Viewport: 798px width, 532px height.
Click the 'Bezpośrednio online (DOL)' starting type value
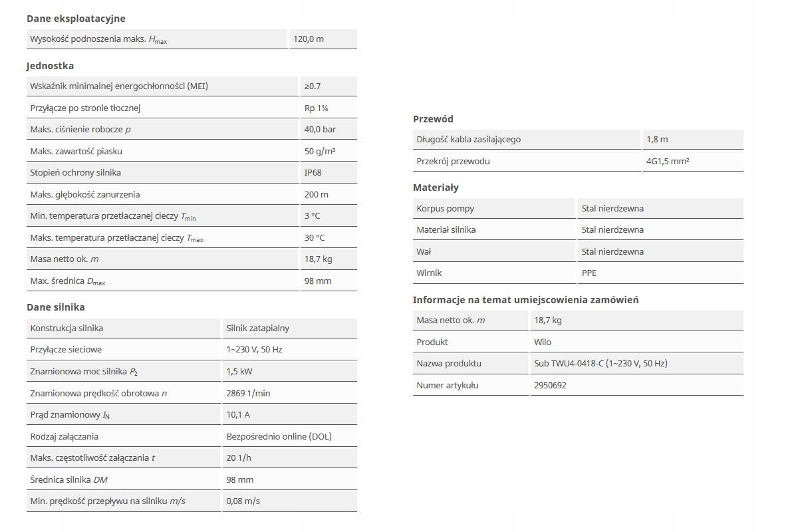point(279,436)
